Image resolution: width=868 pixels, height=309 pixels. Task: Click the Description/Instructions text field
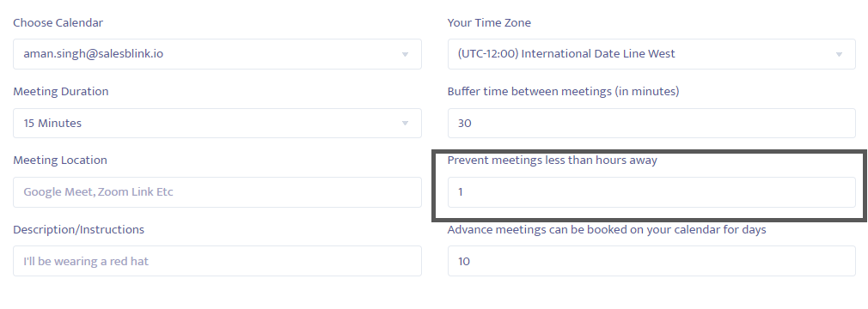click(x=217, y=261)
